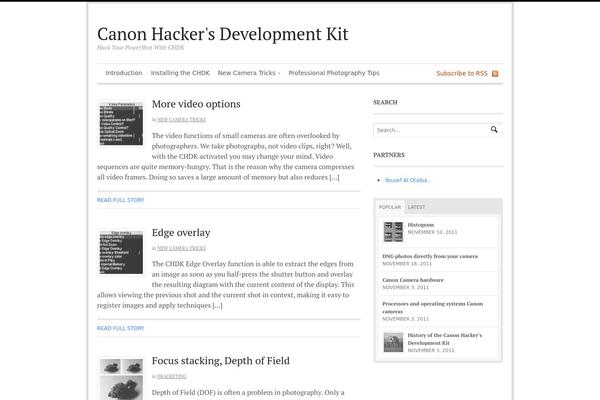Open the Yousef Al Otaiba partner link
Viewport: 600px width, 400px height.
406,180
